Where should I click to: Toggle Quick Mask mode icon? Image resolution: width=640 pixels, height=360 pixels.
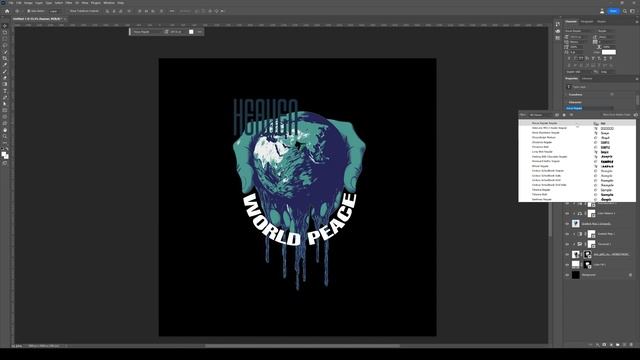click(5, 163)
